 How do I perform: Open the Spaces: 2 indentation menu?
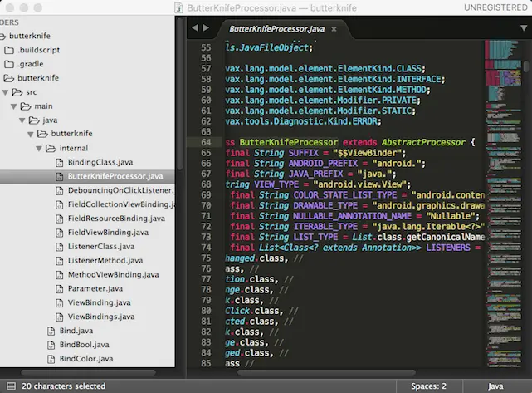pyautogui.click(x=428, y=386)
